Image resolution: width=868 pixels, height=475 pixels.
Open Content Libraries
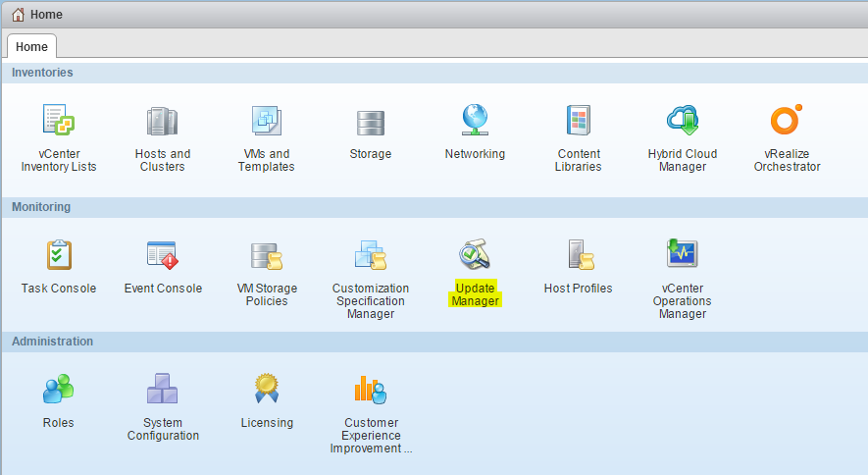coord(579,121)
